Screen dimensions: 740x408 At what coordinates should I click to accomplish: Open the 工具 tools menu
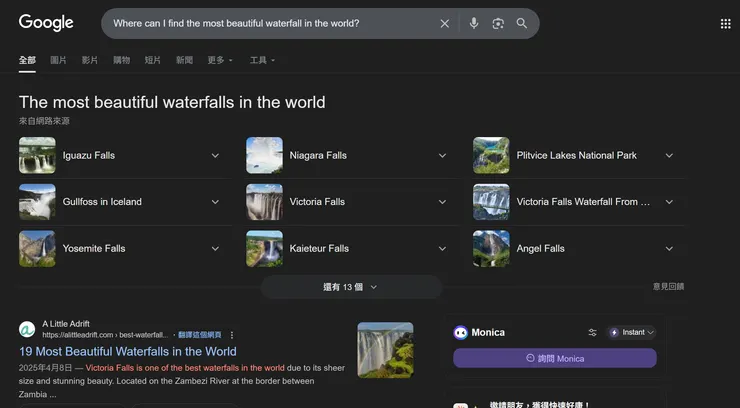click(x=262, y=60)
